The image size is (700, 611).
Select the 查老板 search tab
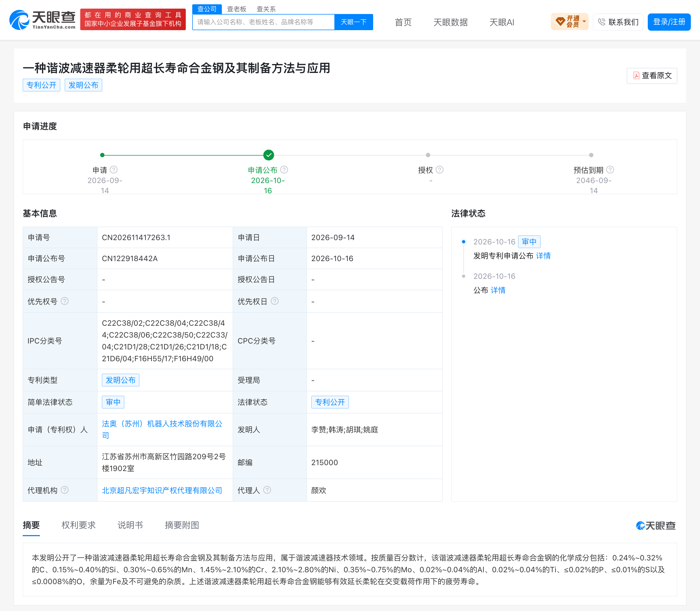237,9
